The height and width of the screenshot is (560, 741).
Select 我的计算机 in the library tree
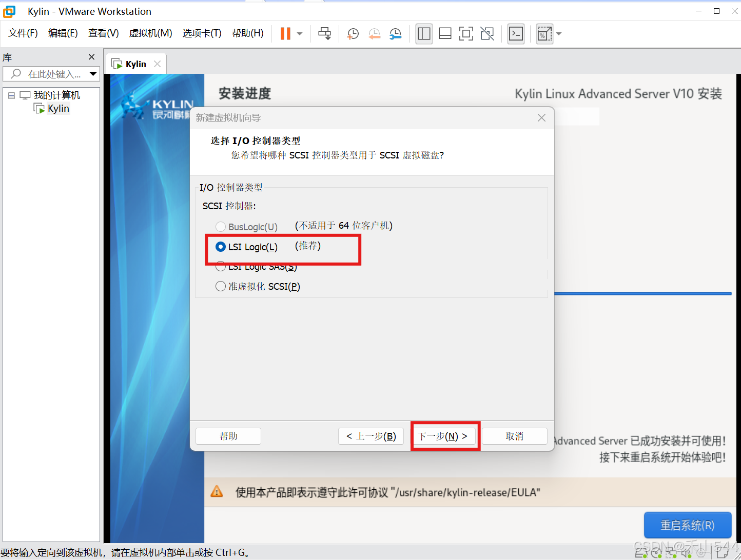coord(57,95)
